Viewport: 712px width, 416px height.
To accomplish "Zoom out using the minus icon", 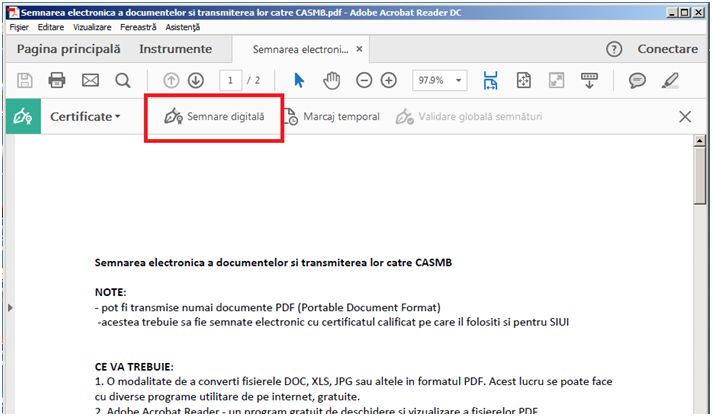I will pyautogui.click(x=364, y=80).
